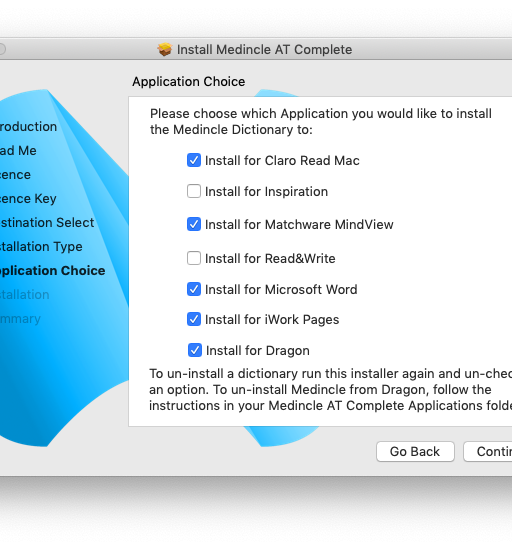Uncheck Install for Dragon

pos(195,350)
